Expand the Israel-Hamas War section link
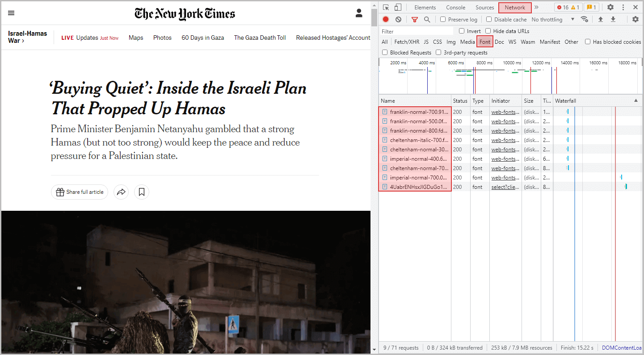 (x=27, y=37)
